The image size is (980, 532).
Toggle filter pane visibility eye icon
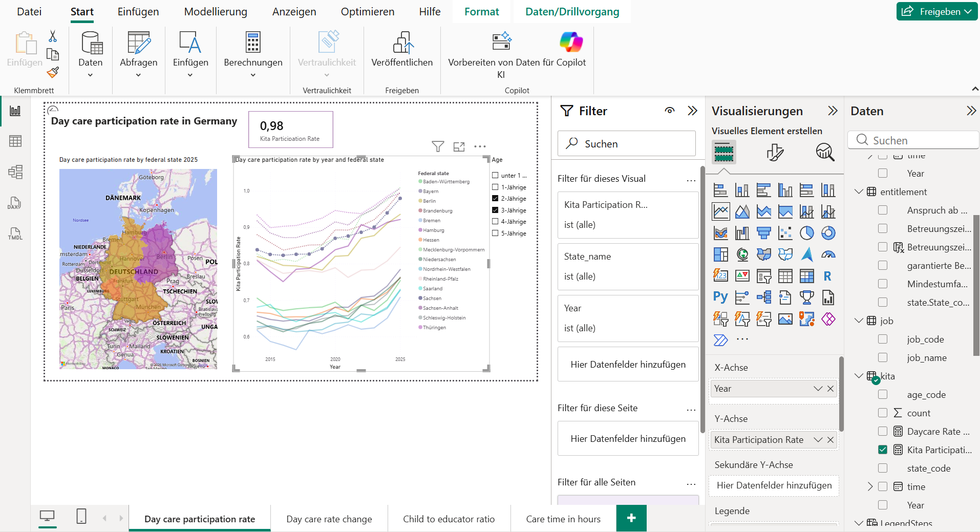(670, 111)
